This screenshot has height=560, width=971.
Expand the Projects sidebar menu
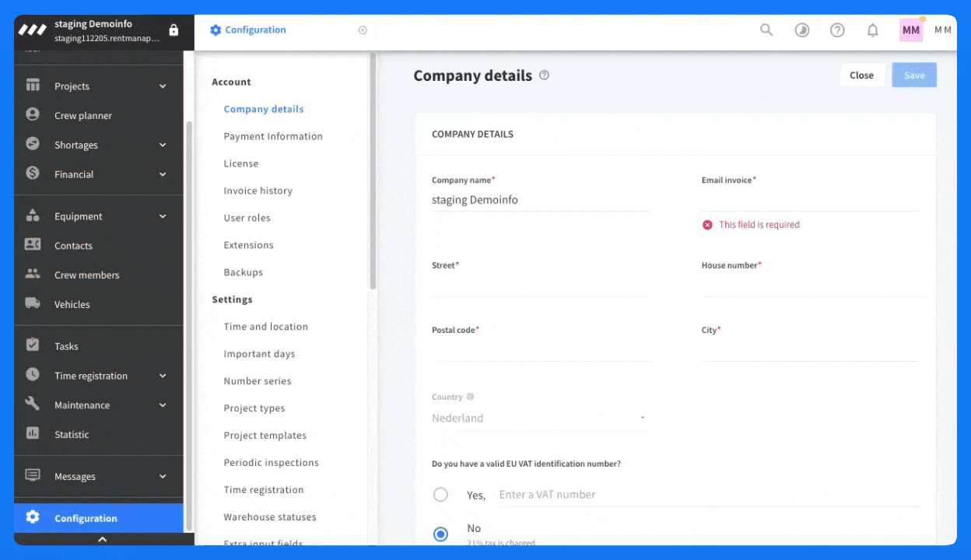(x=163, y=86)
